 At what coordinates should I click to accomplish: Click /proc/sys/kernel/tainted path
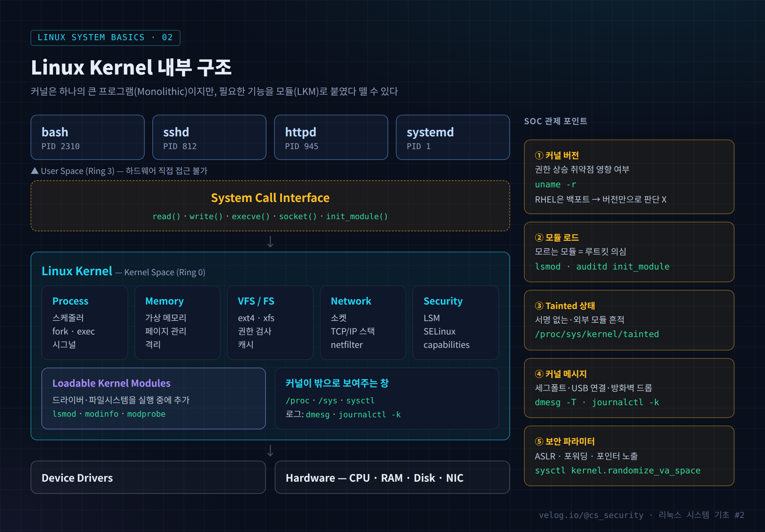pyautogui.click(x=597, y=334)
